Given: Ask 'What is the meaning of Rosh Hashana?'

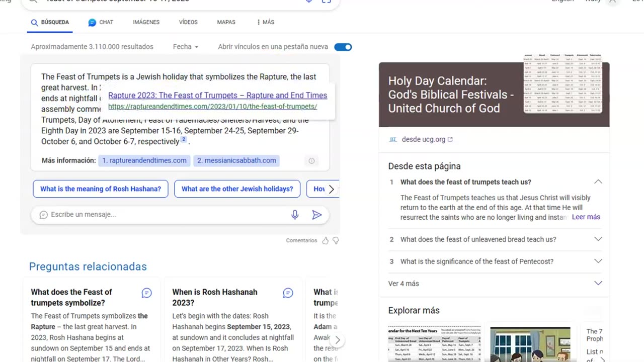Looking at the screenshot, I should 101,189.
